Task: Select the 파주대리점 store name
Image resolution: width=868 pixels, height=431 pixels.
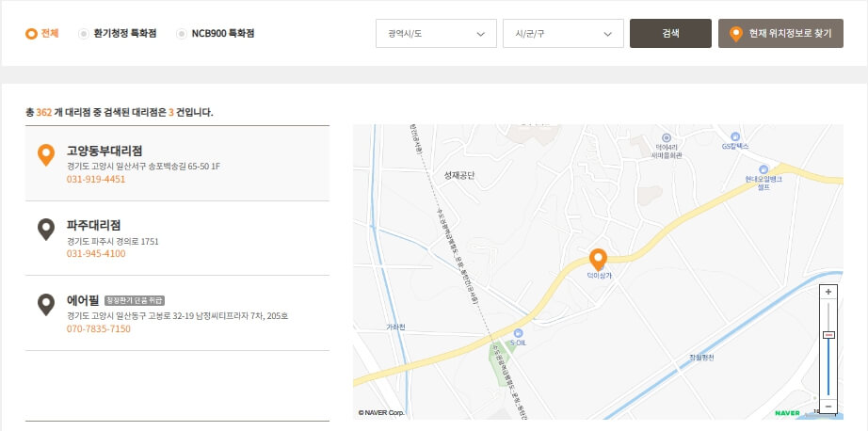Action: pos(93,226)
